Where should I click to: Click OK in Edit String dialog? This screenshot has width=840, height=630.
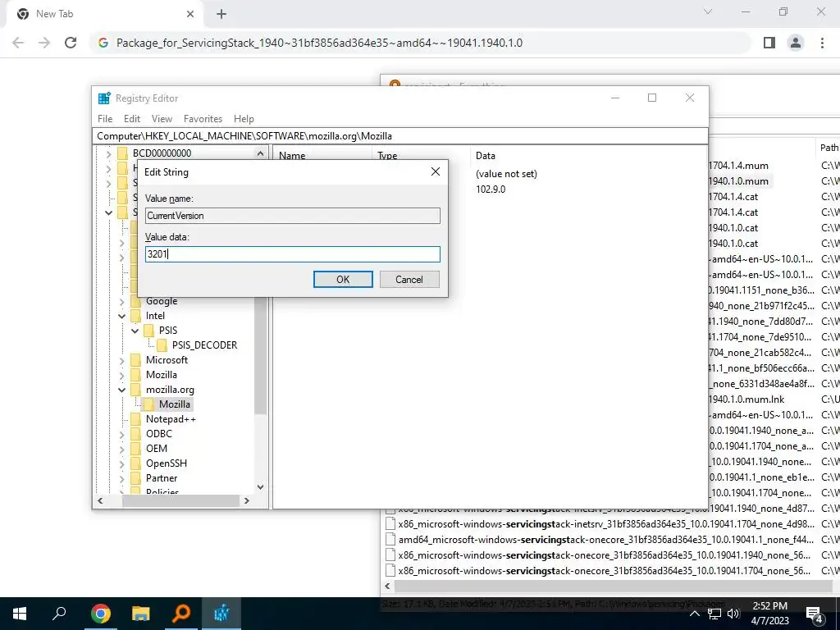coord(343,279)
